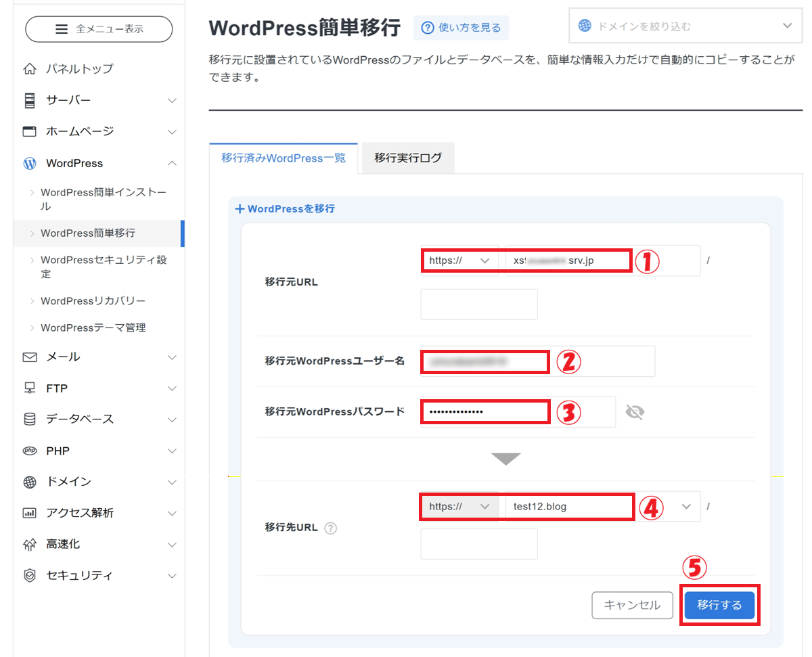Click the Panel Top home icon

(30, 68)
